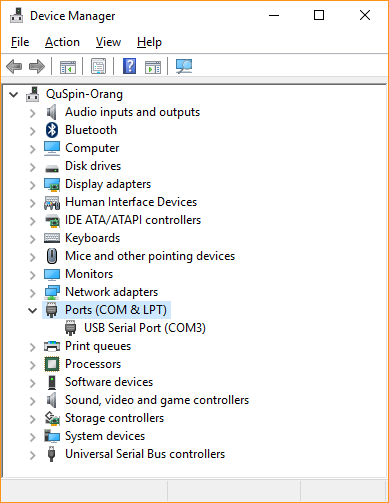Open the View menu

(108, 42)
